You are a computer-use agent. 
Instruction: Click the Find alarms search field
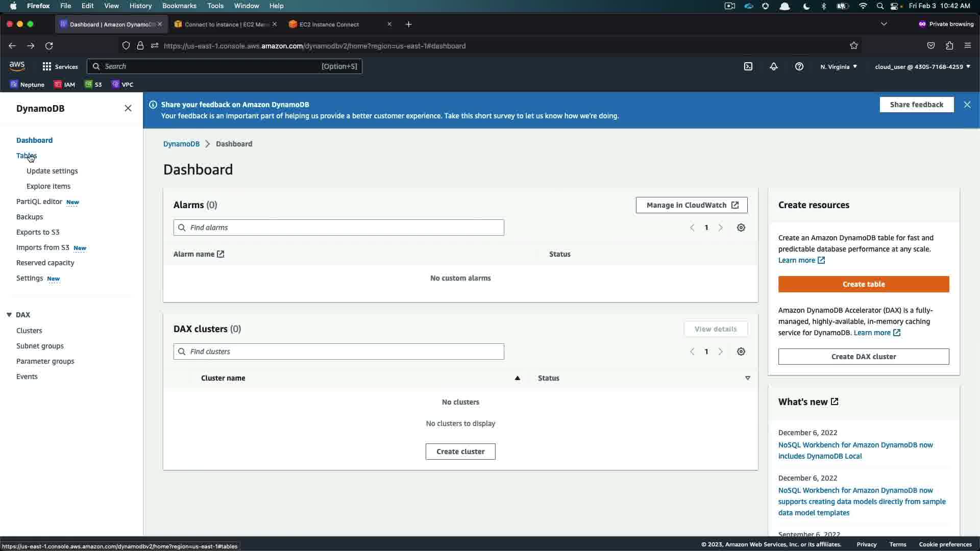339,228
